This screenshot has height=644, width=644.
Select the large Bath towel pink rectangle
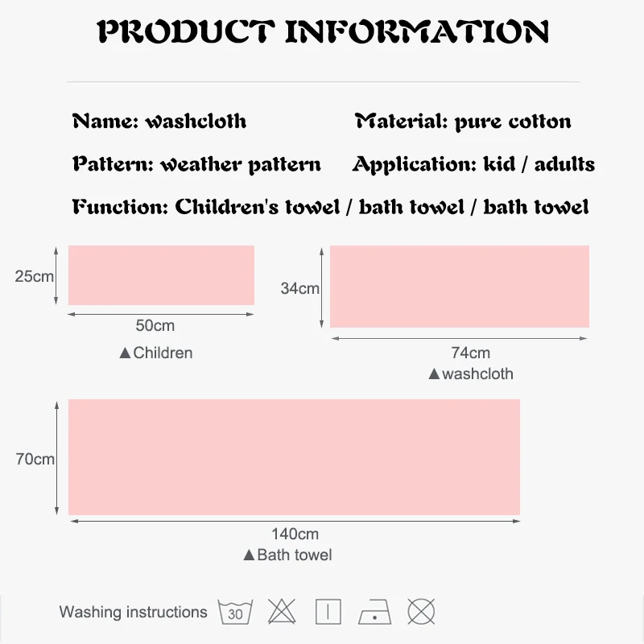[x=294, y=456]
